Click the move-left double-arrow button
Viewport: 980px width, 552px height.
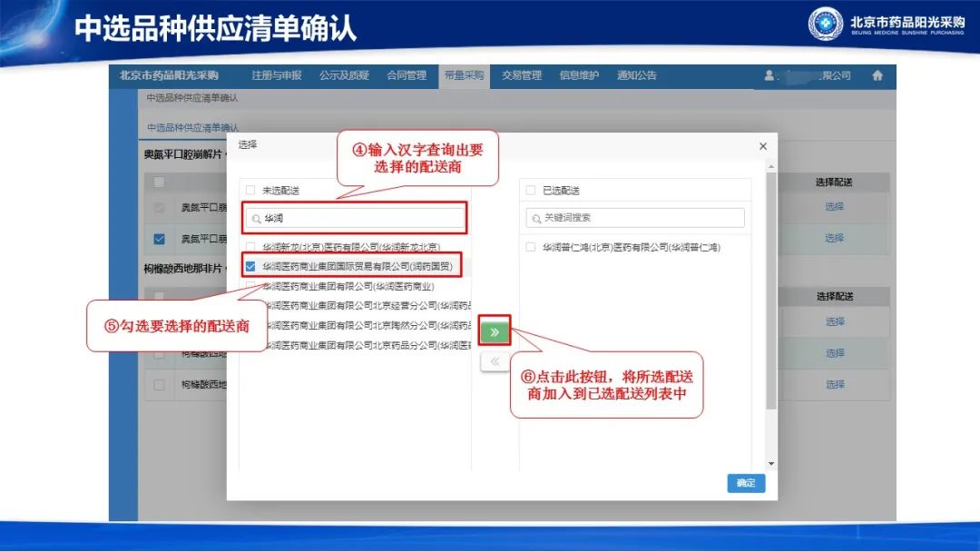tap(495, 361)
